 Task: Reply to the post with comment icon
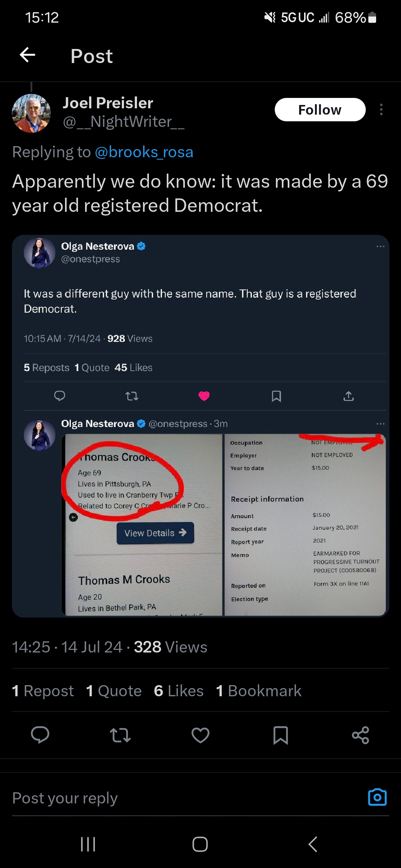pos(40,735)
